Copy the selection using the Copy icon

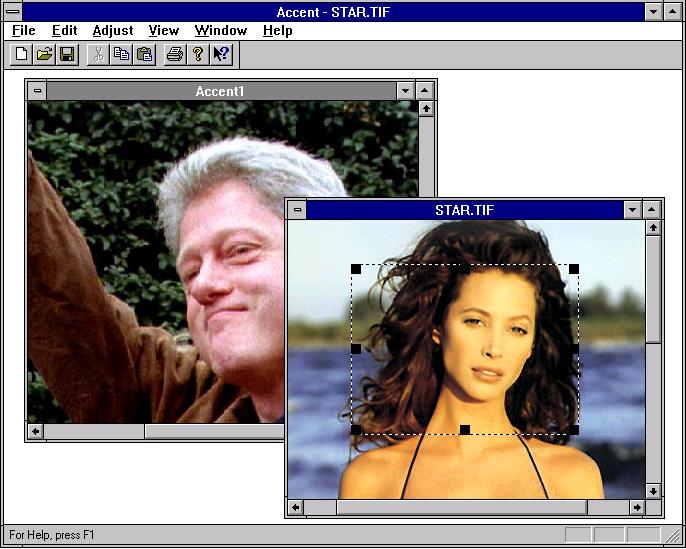pyautogui.click(x=121, y=55)
